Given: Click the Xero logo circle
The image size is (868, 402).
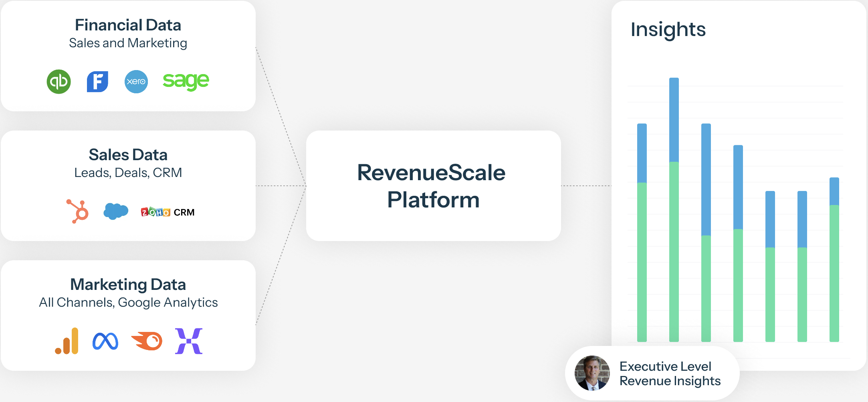Looking at the screenshot, I should [x=136, y=82].
